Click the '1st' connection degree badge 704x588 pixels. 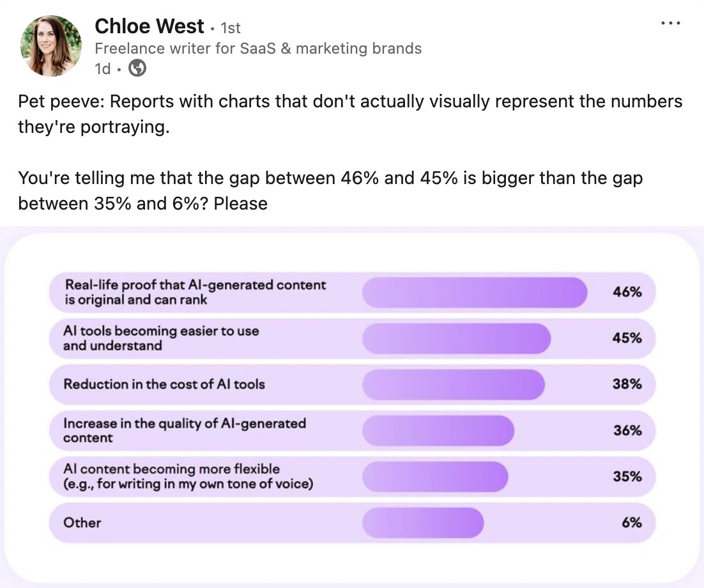[x=230, y=28]
